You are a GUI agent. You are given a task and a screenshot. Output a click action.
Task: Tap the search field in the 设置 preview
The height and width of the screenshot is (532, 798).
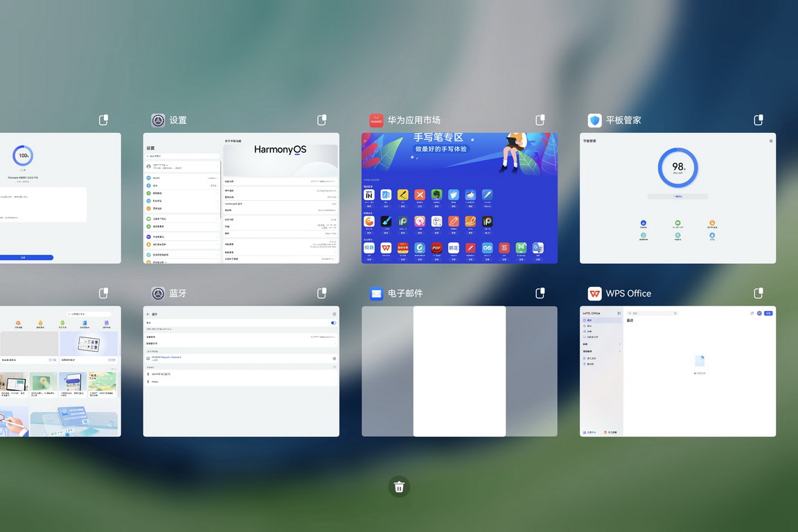(x=183, y=156)
